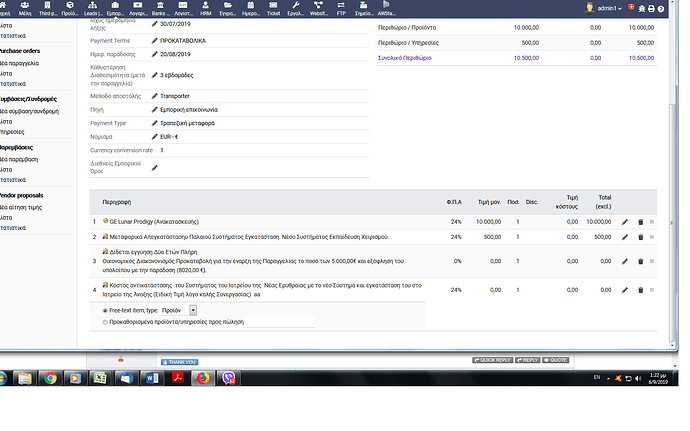Viewport: 690px width, 431px height.
Task: Open Chrome from the taskbar
Action: tap(50, 378)
